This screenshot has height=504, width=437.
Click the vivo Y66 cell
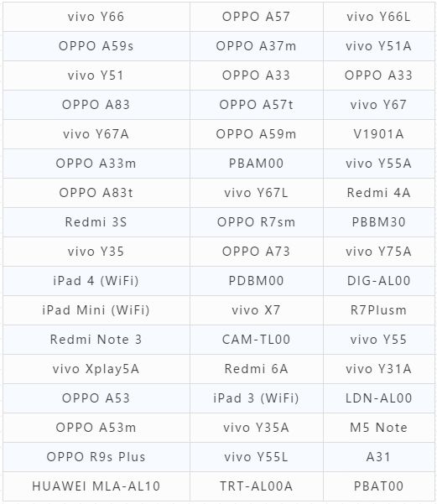[96, 17]
